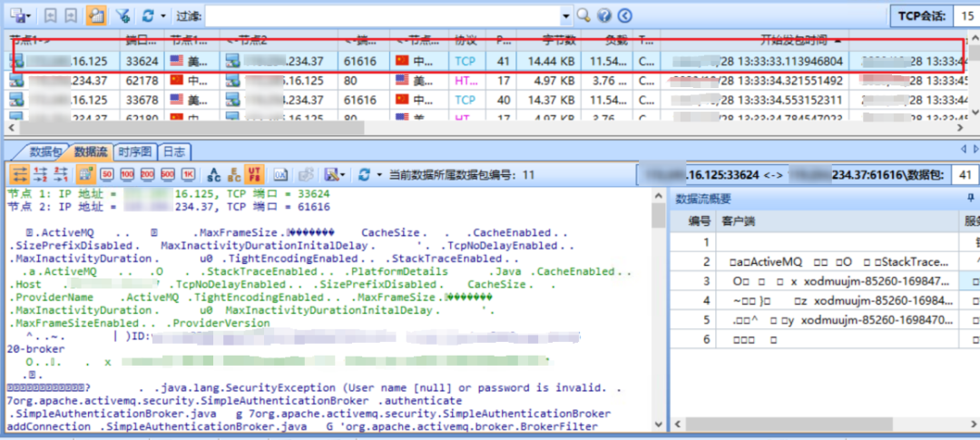This screenshot has height=440, width=980.
Task: Click the refresh icon in top toolbar
Action: click(148, 15)
